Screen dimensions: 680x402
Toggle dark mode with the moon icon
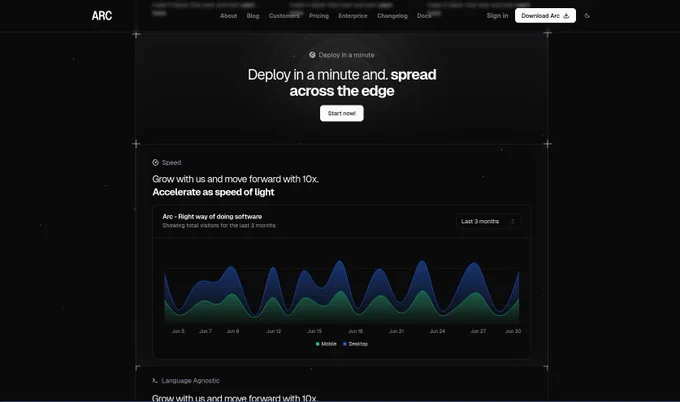(x=587, y=16)
